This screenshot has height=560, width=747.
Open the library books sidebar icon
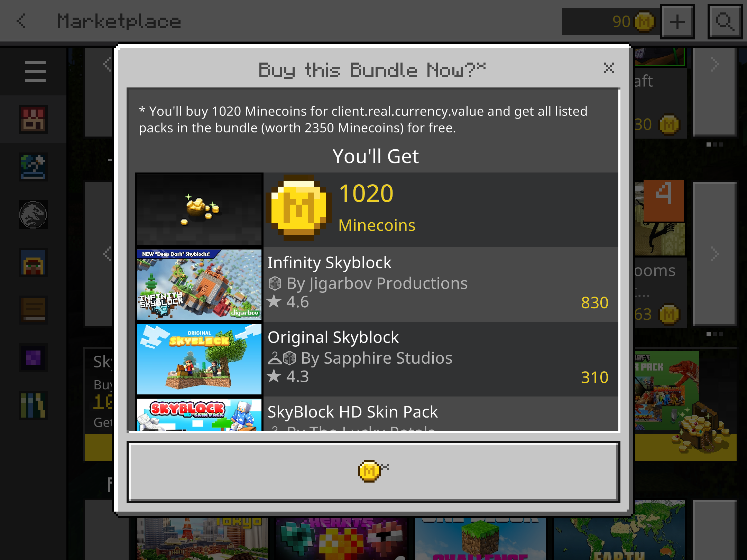point(33,405)
